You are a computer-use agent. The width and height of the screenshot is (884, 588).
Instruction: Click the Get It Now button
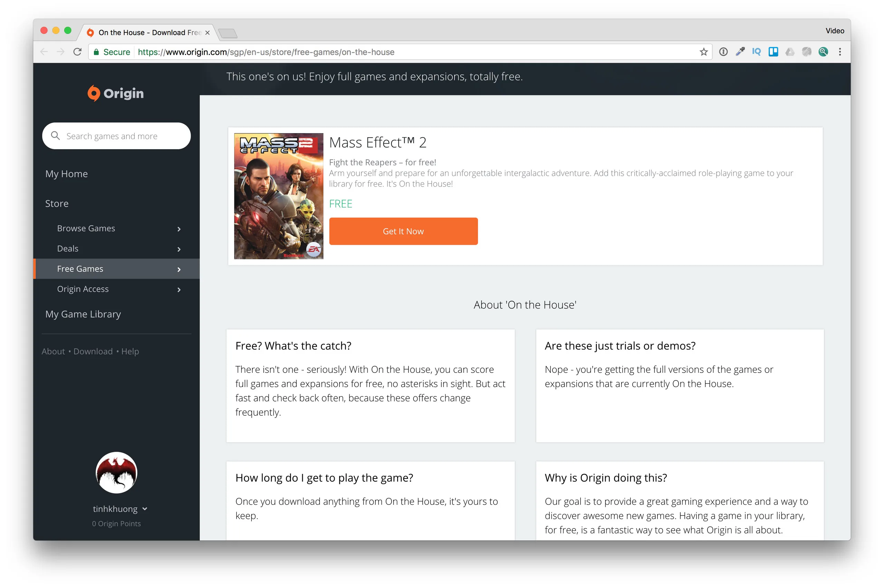tap(403, 231)
